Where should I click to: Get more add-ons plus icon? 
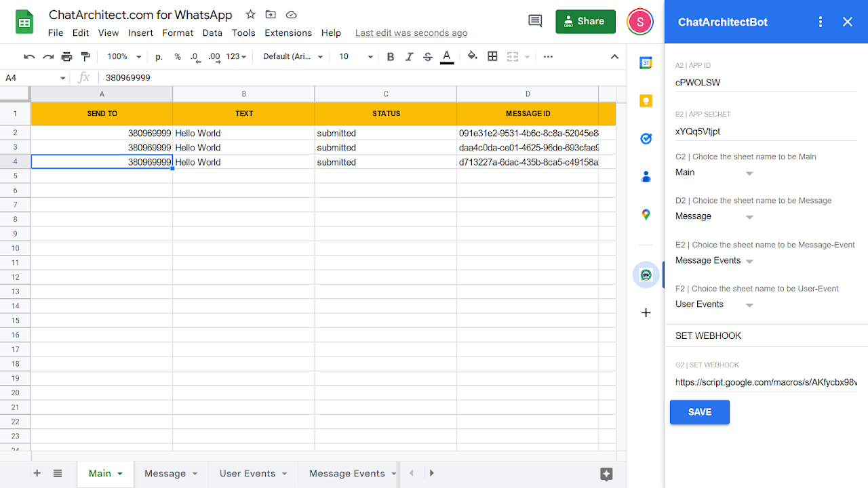[646, 312]
